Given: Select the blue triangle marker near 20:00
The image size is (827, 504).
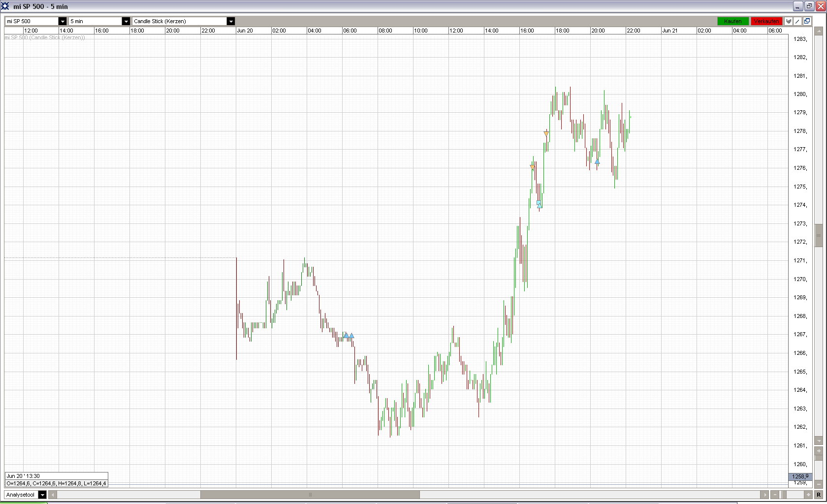Looking at the screenshot, I should [x=597, y=161].
